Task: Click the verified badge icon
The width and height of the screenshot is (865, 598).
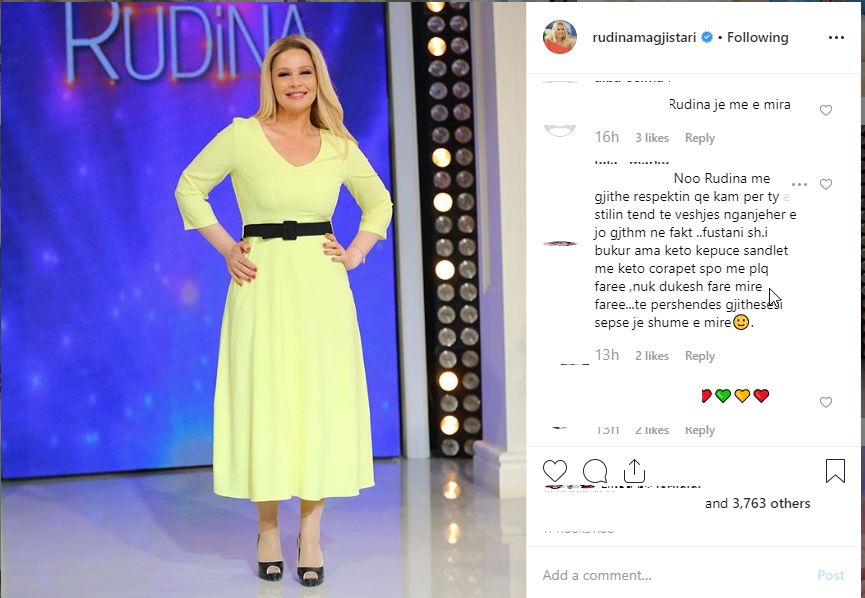Action: click(x=707, y=38)
